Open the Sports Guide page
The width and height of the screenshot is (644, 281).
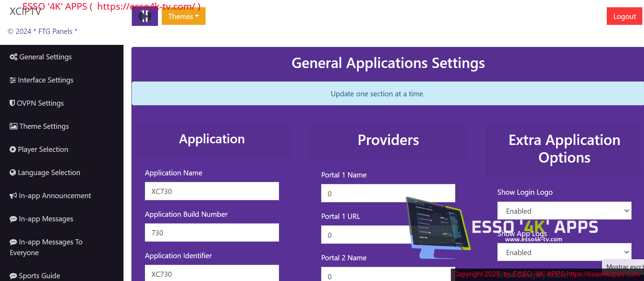(35, 276)
